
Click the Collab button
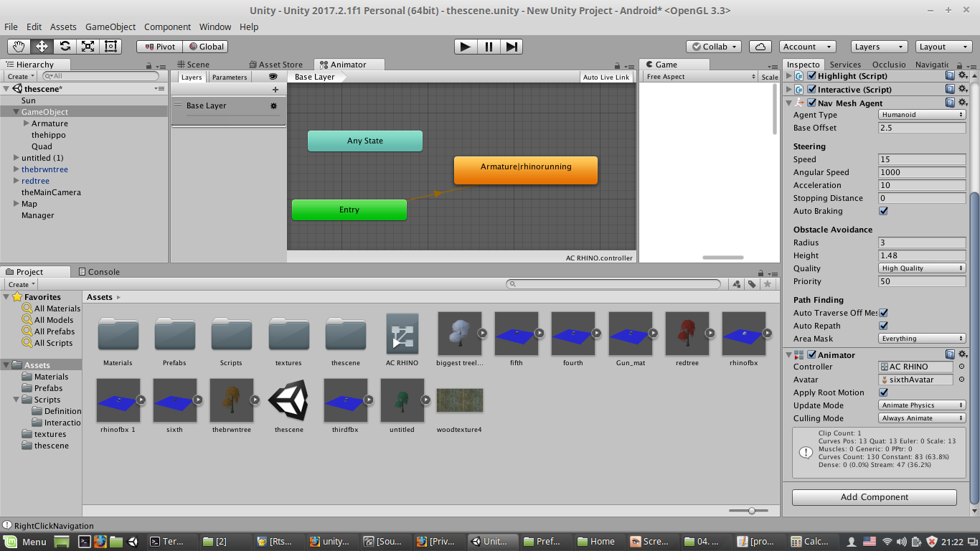pos(714,47)
